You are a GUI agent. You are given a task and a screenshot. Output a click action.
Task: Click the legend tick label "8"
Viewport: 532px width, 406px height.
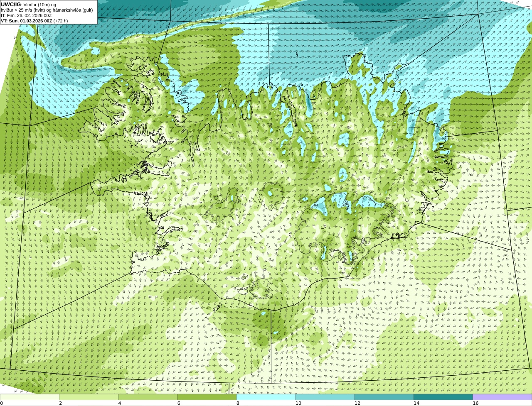(238, 403)
